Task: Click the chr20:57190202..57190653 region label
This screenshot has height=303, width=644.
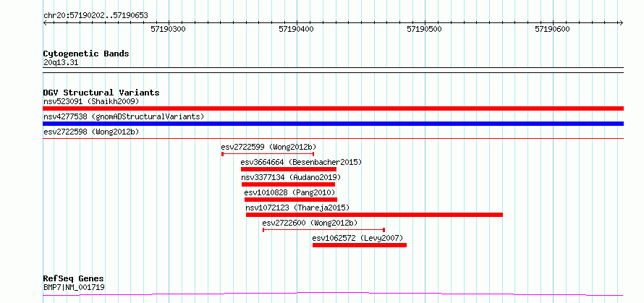Action: point(96,16)
